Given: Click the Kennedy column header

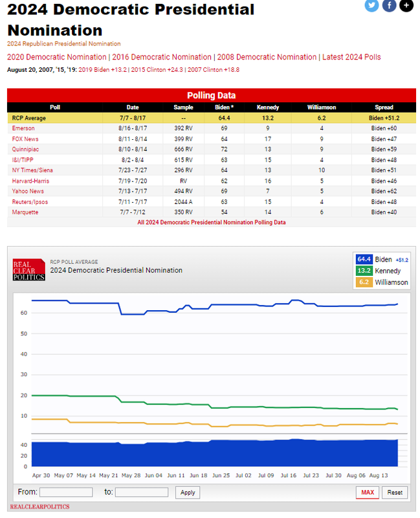Looking at the screenshot, I should (268, 107).
